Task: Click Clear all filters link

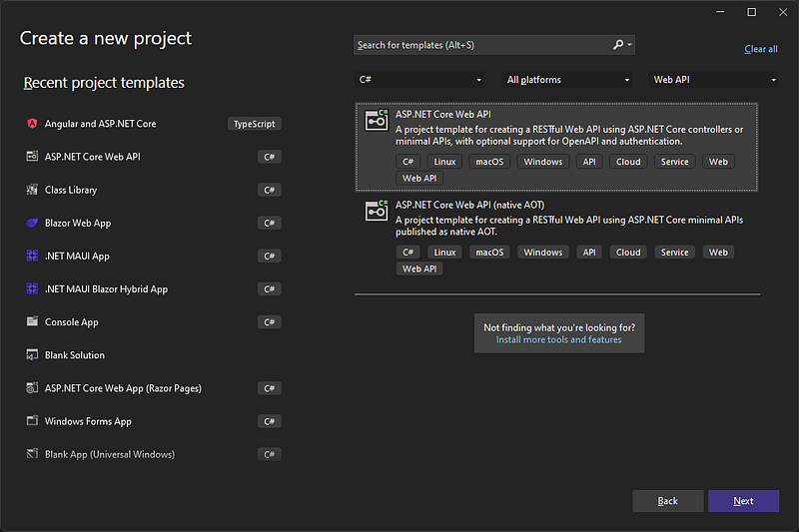Action: tap(761, 49)
